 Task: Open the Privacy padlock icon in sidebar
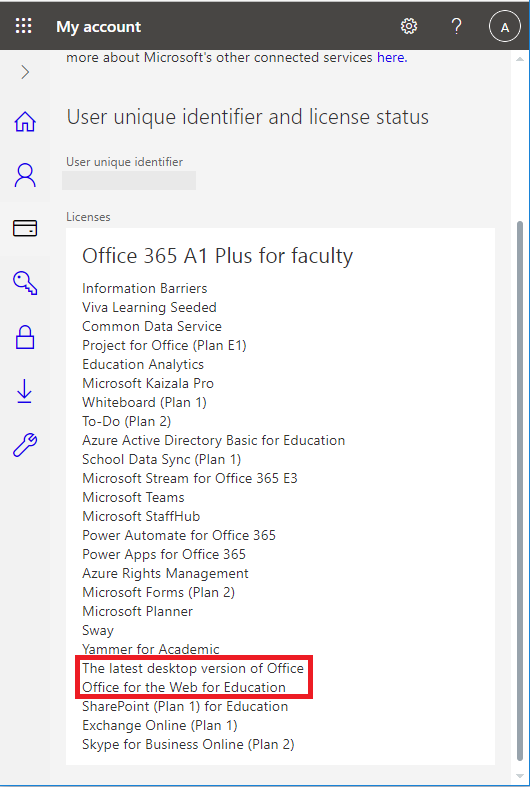pyautogui.click(x=25, y=337)
